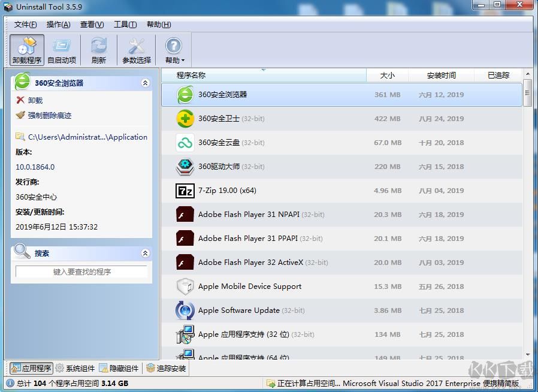
Task: Select the 7-Zip 19.00 (x64) row name
Action: [x=227, y=191]
